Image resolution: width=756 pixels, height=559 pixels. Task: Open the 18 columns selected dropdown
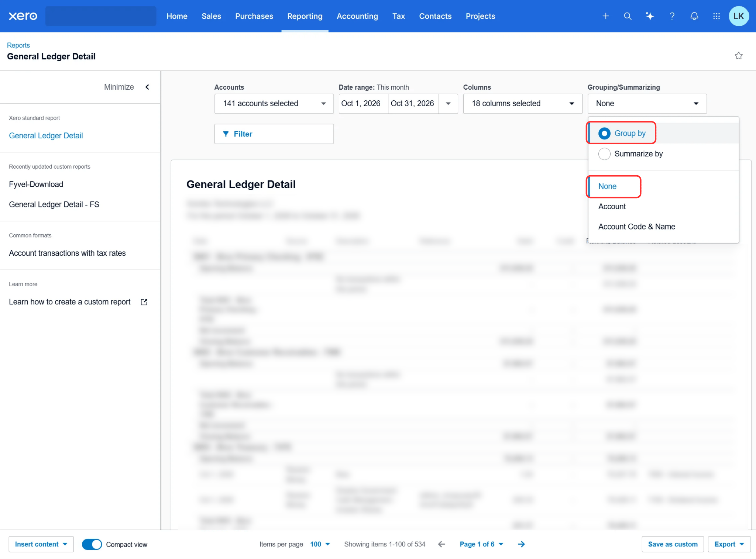(x=523, y=104)
